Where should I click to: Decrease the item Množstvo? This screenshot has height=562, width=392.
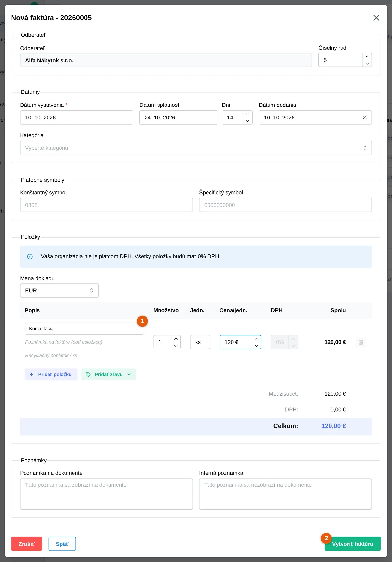176,346
